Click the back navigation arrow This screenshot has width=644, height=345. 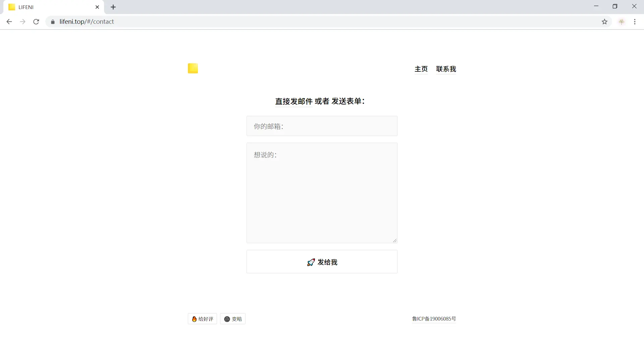point(9,21)
